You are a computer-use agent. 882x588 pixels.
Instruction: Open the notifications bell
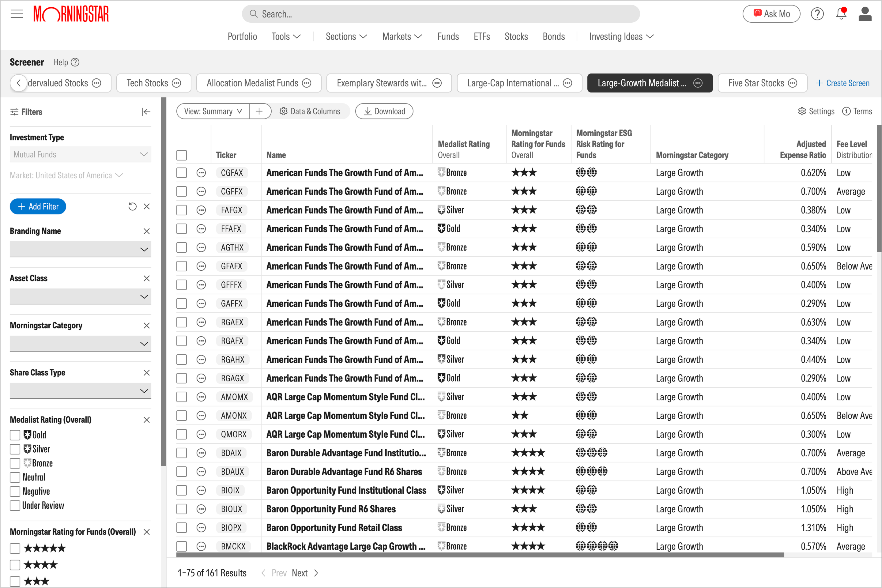841,14
